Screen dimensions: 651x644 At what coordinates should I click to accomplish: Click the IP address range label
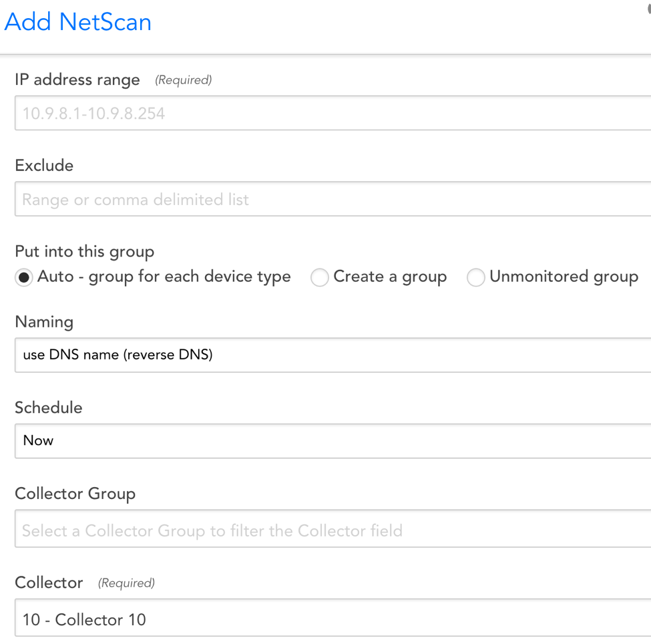tap(77, 79)
